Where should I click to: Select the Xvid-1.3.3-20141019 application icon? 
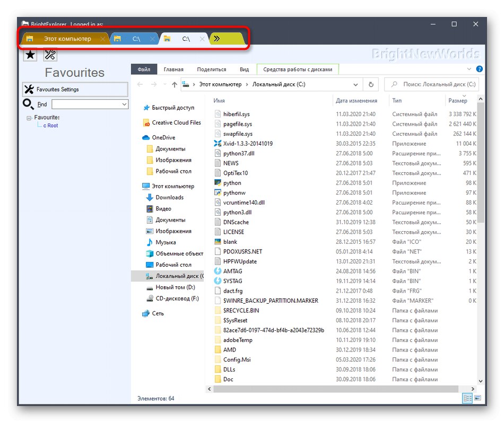[x=218, y=144]
